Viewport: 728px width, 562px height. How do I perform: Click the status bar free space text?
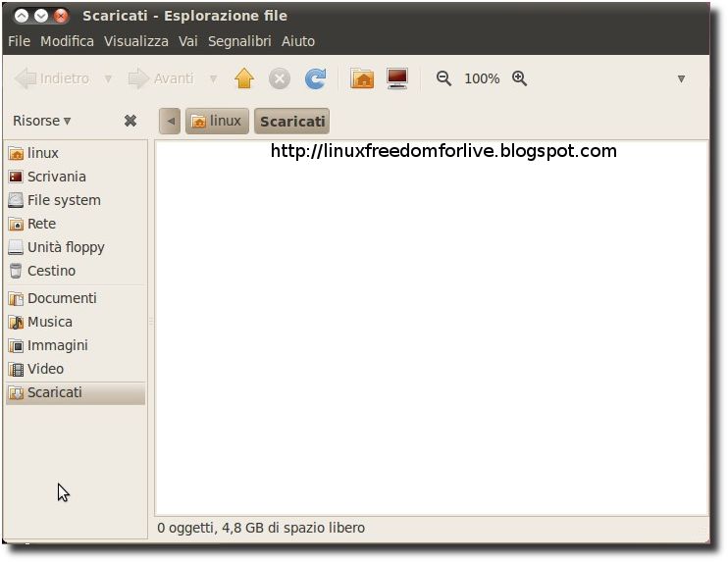point(261,528)
